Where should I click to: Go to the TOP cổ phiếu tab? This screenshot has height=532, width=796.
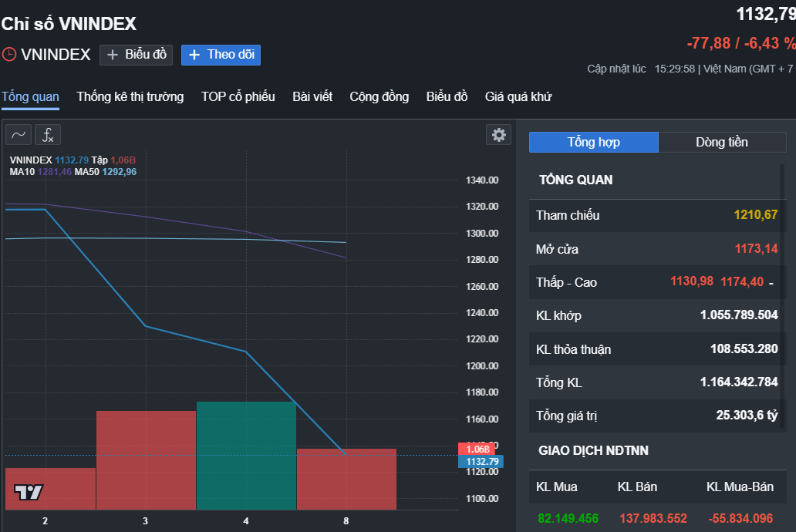tap(238, 96)
